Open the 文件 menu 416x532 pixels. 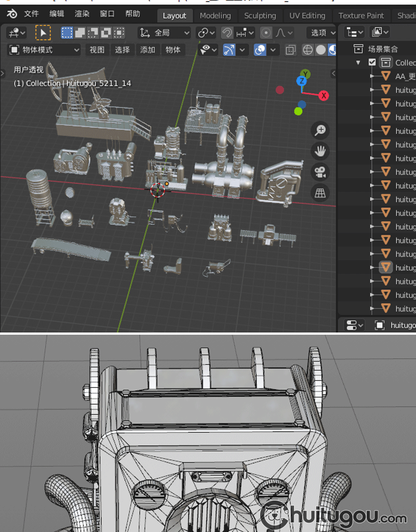point(32,14)
